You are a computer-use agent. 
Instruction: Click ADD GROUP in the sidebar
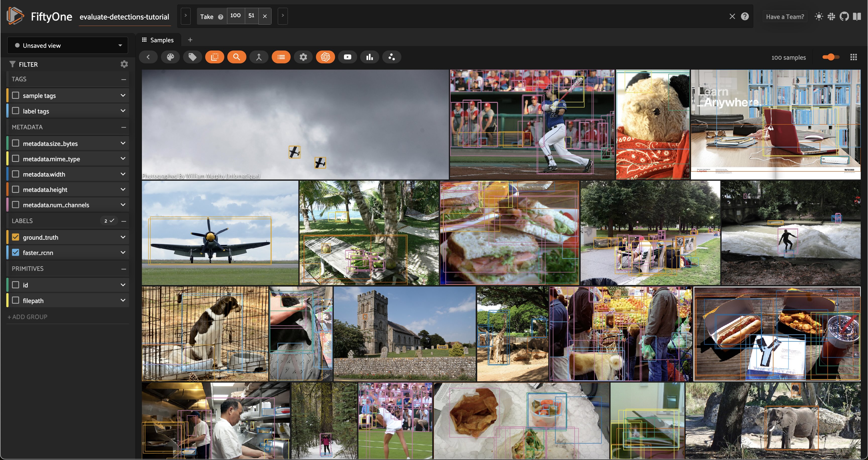click(28, 317)
